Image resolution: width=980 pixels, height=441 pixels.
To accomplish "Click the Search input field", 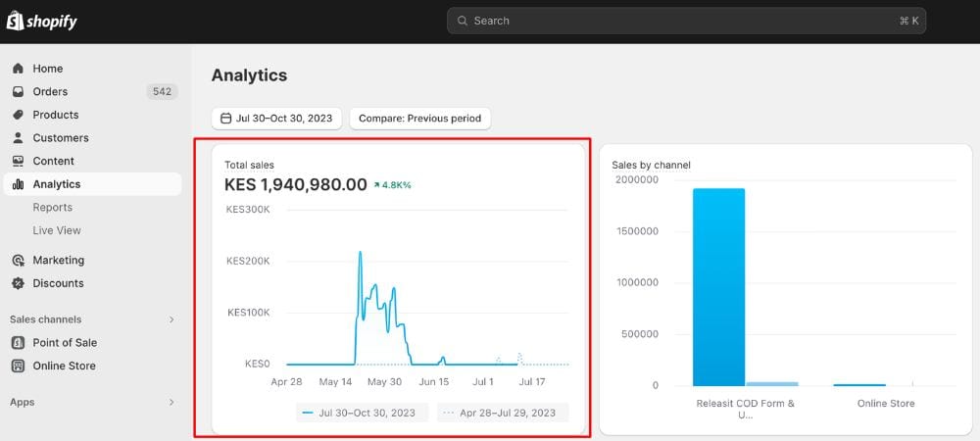I will [686, 21].
